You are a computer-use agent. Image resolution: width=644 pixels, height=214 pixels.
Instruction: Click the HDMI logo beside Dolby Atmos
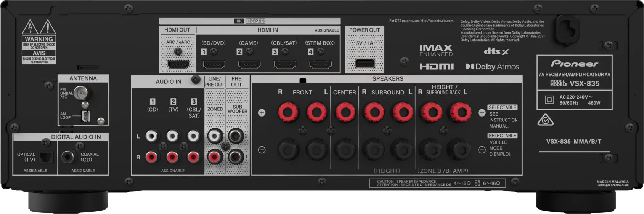coord(437,67)
